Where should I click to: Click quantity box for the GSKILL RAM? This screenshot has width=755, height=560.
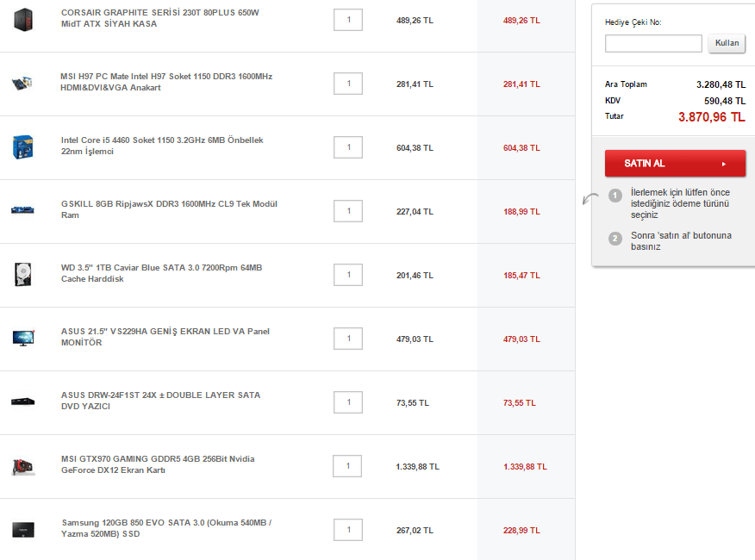point(348,211)
